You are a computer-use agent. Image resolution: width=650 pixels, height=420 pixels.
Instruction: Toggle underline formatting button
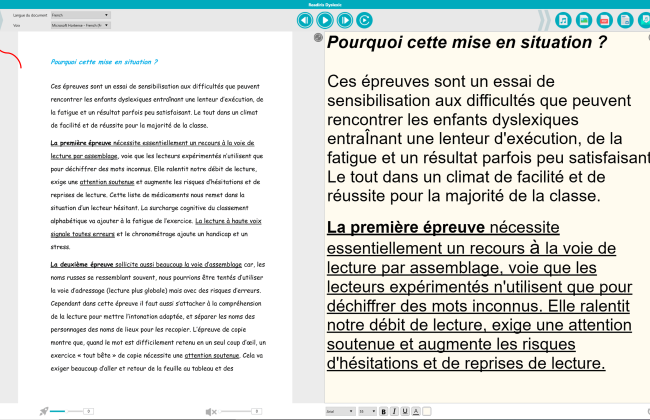[405, 411]
